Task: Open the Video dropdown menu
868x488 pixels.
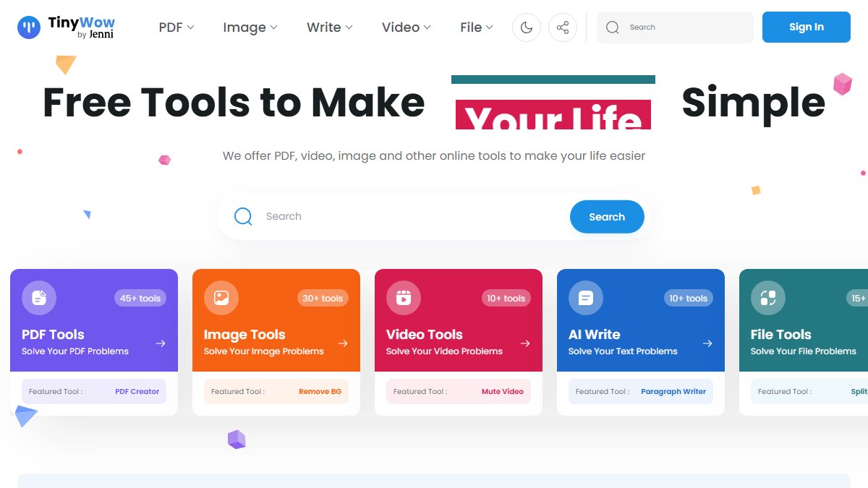Action: point(407,27)
